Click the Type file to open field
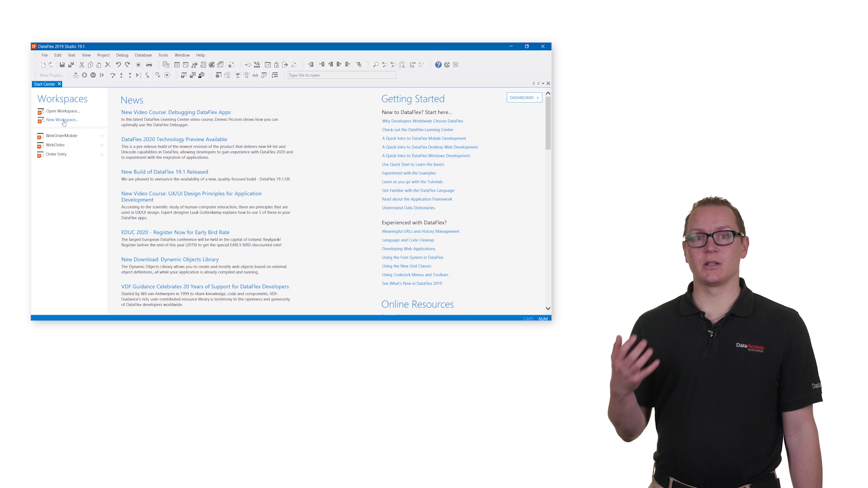 (x=342, y=75)
